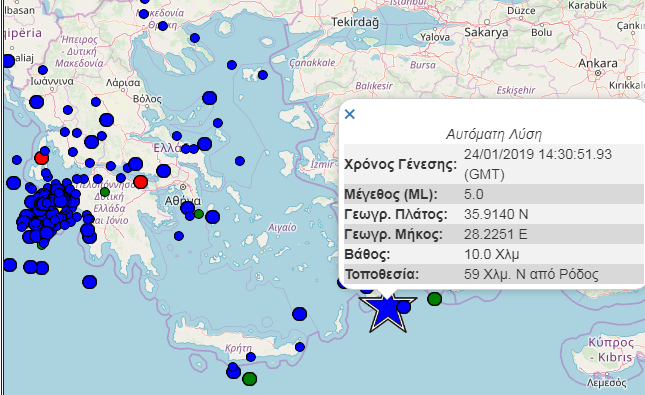The height and width of the screenshot is (395, 645).
Task: Select the blue circle overlapping the star's right arm
Action: (x=404, y=307)
